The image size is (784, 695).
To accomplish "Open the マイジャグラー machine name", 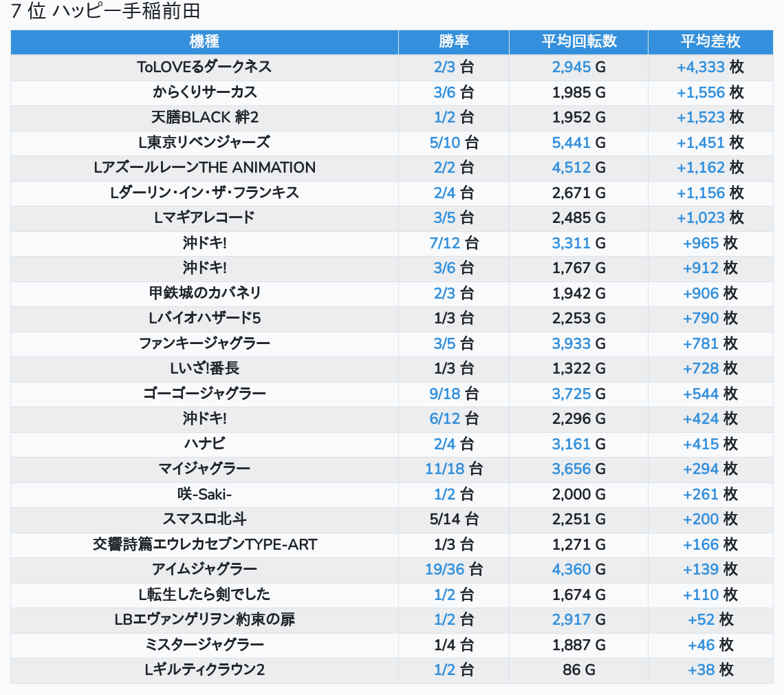I will (204, 469).
